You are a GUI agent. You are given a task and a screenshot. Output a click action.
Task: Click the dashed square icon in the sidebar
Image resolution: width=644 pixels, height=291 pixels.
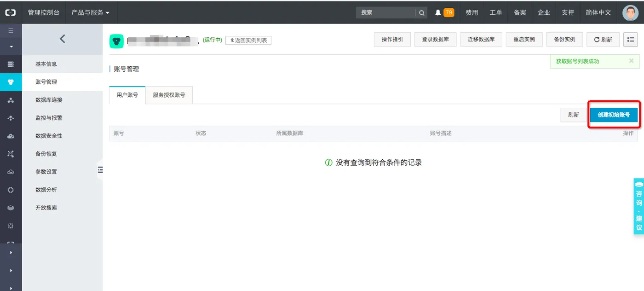coord(11,226)
